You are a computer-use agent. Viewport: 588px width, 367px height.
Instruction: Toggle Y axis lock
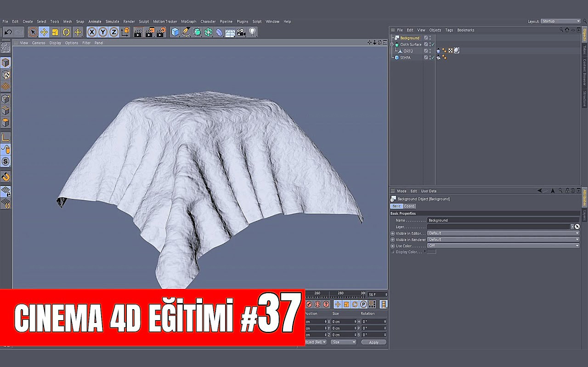pos(103,32)
